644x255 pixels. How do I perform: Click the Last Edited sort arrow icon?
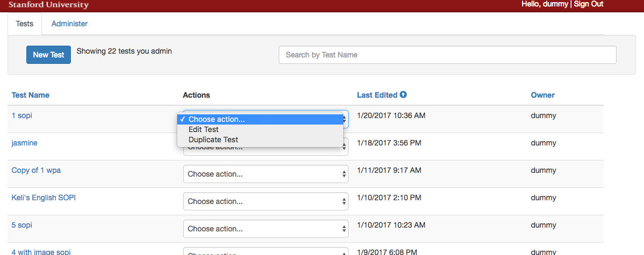(x=403, y=95)
